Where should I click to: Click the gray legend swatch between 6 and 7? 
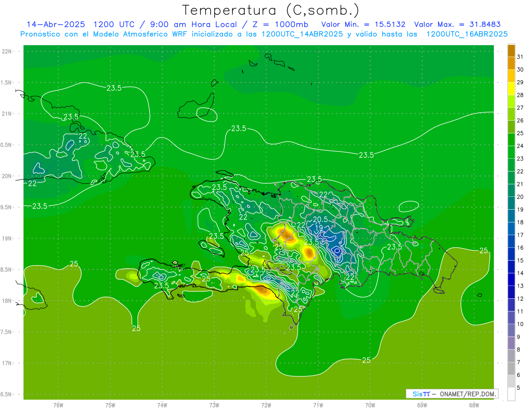pyautogui.click(x=511, y=368)
